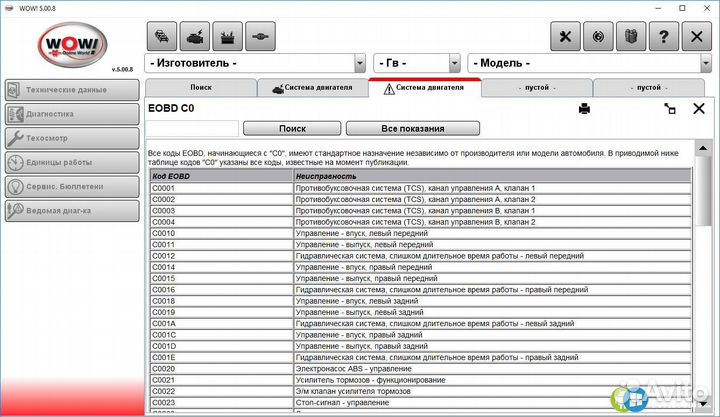Open the Гв year dropdown

(x=454, y=63)
